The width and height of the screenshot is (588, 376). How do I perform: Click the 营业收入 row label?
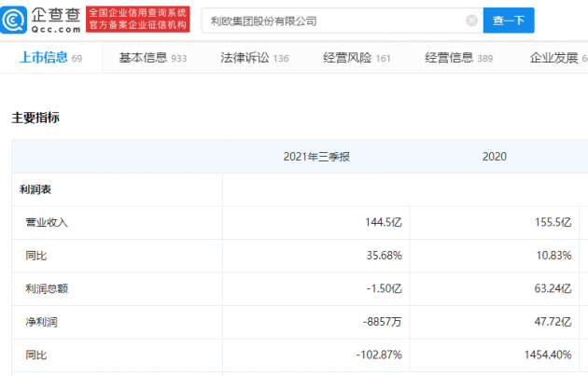point(48,222)
